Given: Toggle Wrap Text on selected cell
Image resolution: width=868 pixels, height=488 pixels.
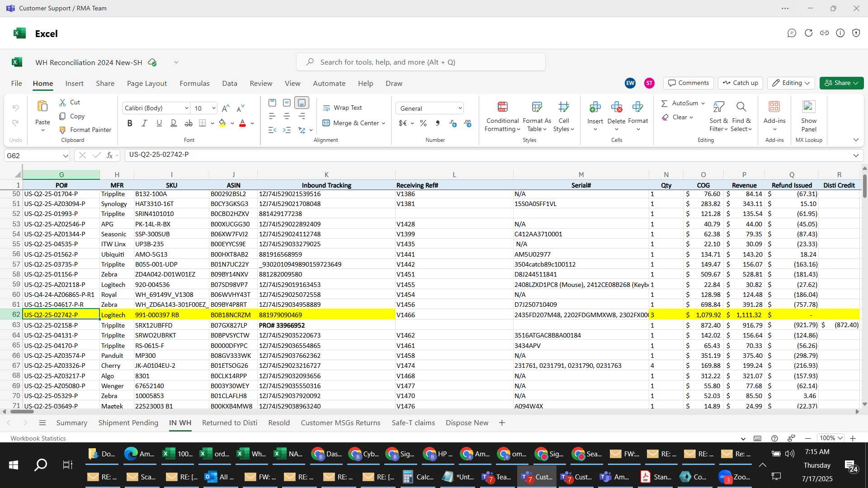Looking at the screenshot, I should click(x=343, y=108).
